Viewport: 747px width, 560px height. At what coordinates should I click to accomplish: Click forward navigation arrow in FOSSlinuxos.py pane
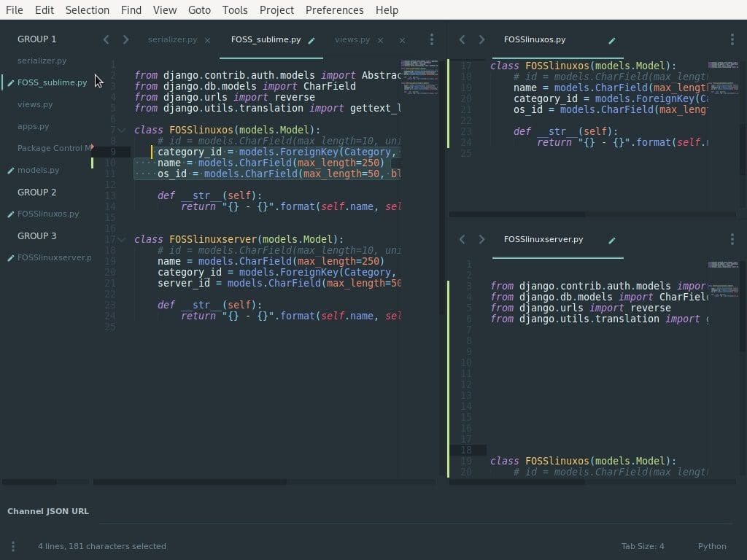(481, 39)
